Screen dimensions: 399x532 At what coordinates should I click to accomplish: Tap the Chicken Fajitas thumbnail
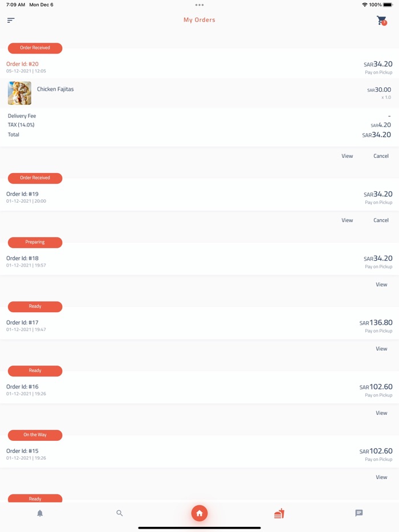click(x=19, y=93)
